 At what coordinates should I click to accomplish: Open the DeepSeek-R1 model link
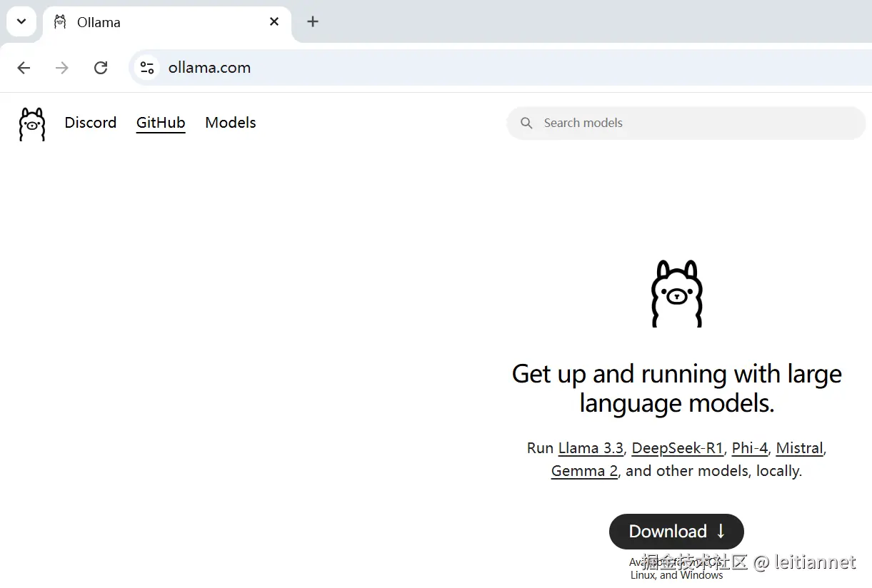tap(678, 448)
